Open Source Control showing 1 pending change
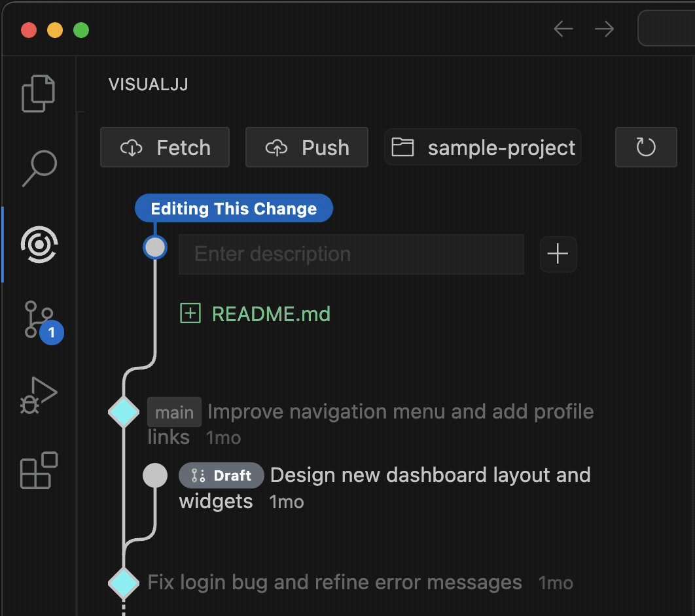The width and height of the screenshot is (695, 616). 38,319
